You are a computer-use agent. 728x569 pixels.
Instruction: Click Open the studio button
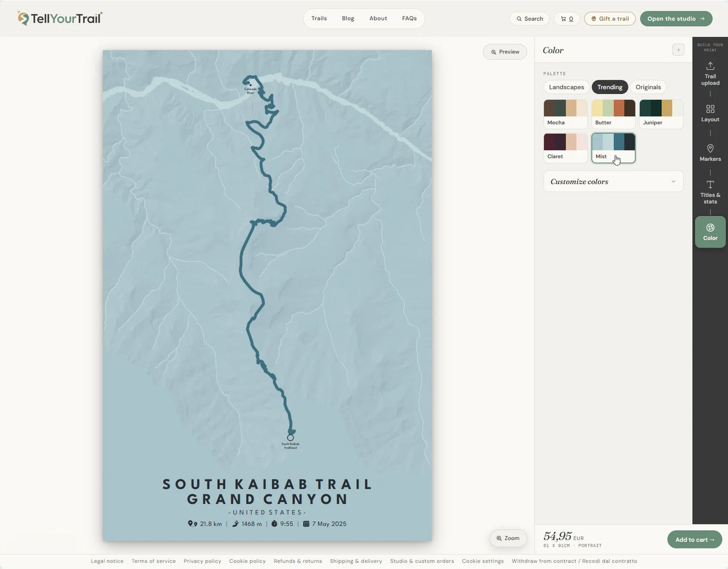[x=676, y=19]
